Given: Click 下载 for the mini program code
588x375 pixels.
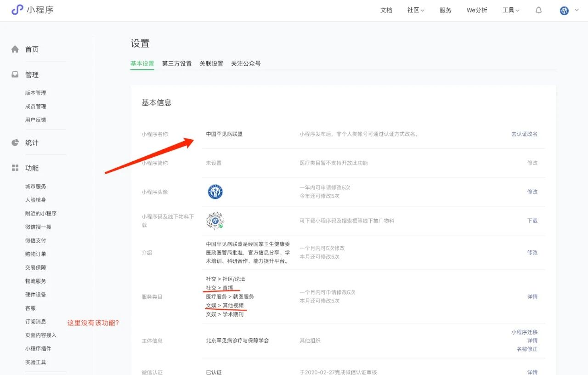Looking at the screenshot, I should coord(532,221).
